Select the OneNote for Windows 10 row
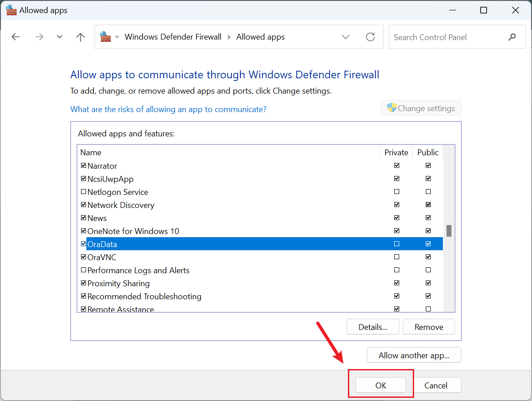532x401 pixels. (x=260, y=231)
